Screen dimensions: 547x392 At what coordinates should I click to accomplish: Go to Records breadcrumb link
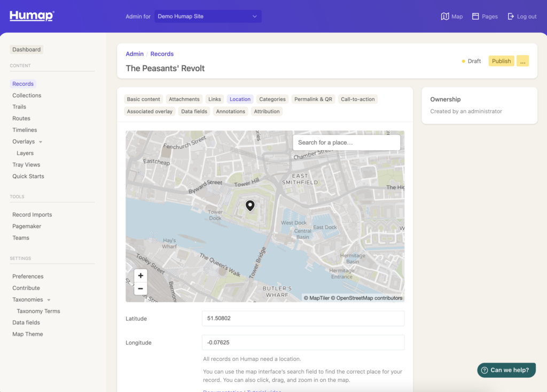(162, 54)
